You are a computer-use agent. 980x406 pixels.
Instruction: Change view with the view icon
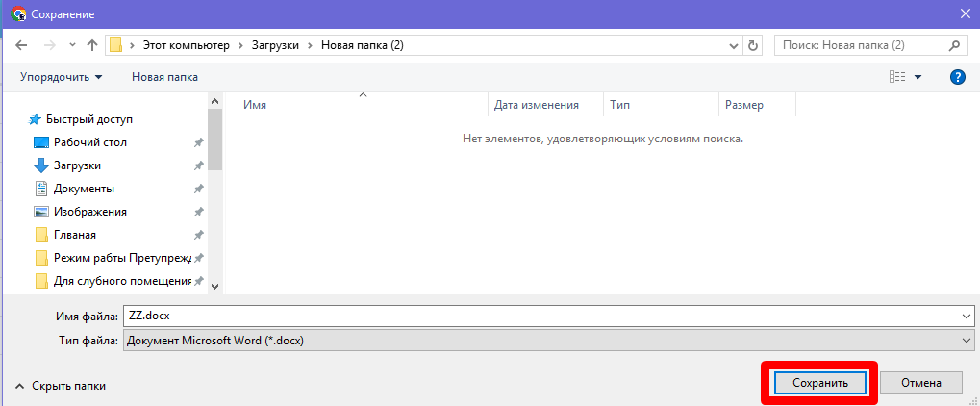coord(897,77)
